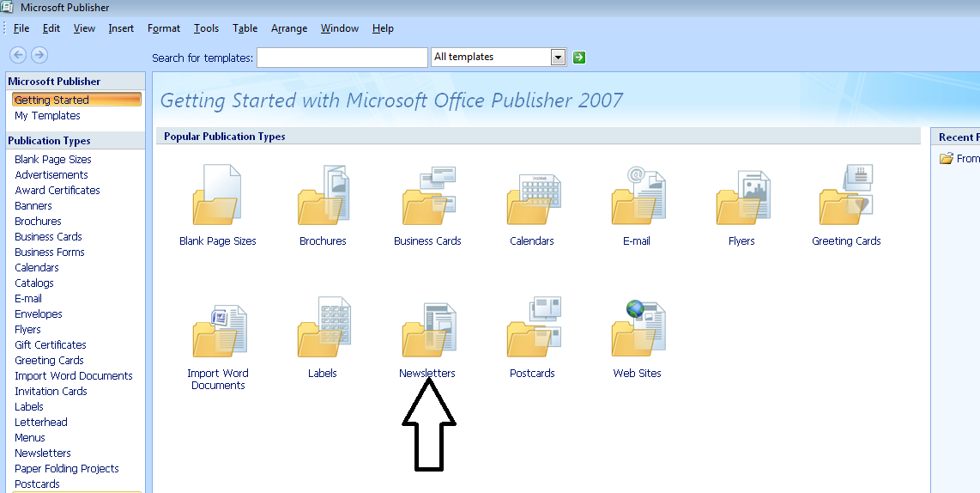Open the Newsletters folder icon
This screenshot has width=980, height=493.
click(x=429, y=330)
